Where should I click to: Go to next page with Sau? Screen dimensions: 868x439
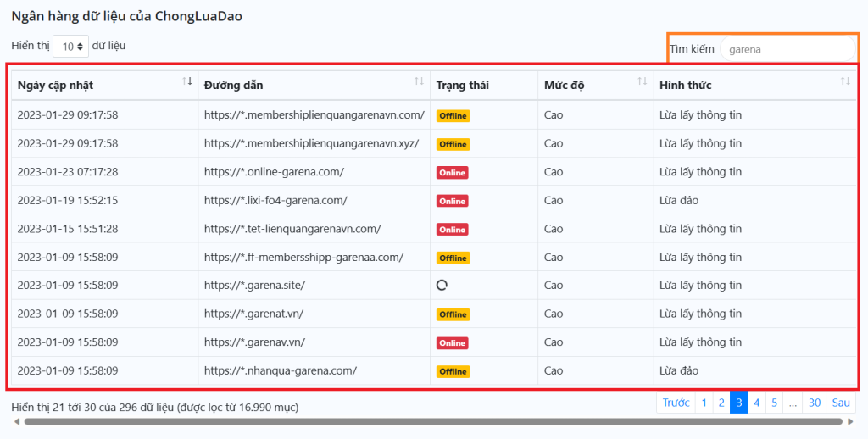[x=840, y=403]
